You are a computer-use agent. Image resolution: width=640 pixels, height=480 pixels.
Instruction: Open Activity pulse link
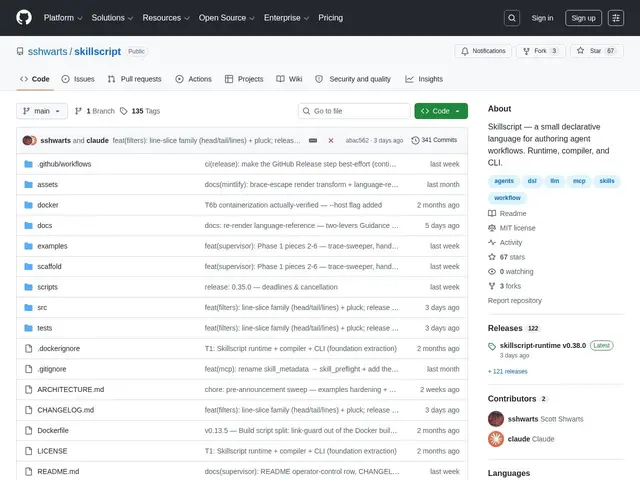(x=505, y=242)
